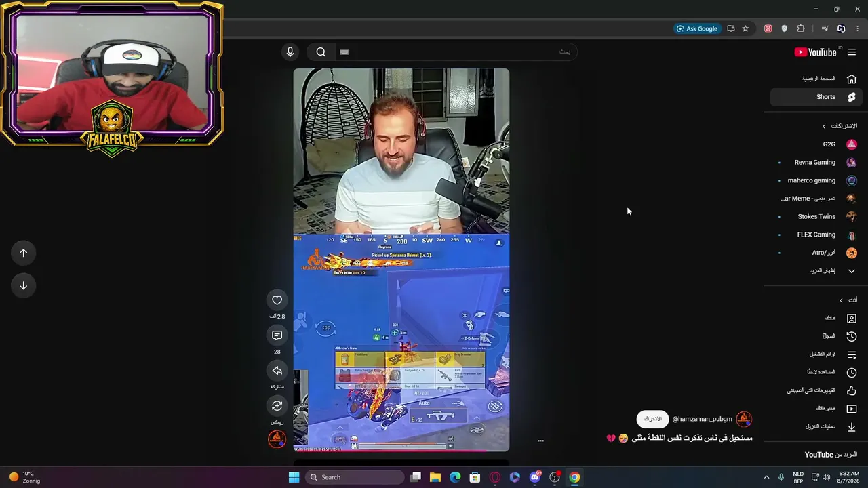Image resolution: width=868 pixels, height=488 pixels.
Task: Switch to Google Chrome in the taskbar
Action: pyautogui.click(x=574, y=477)
